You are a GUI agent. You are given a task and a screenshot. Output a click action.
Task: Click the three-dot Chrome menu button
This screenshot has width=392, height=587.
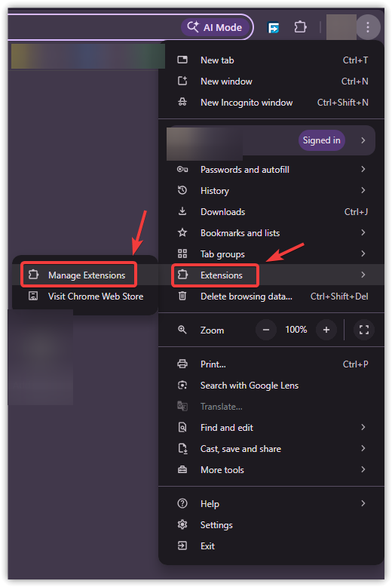click(x=368, y=27)
